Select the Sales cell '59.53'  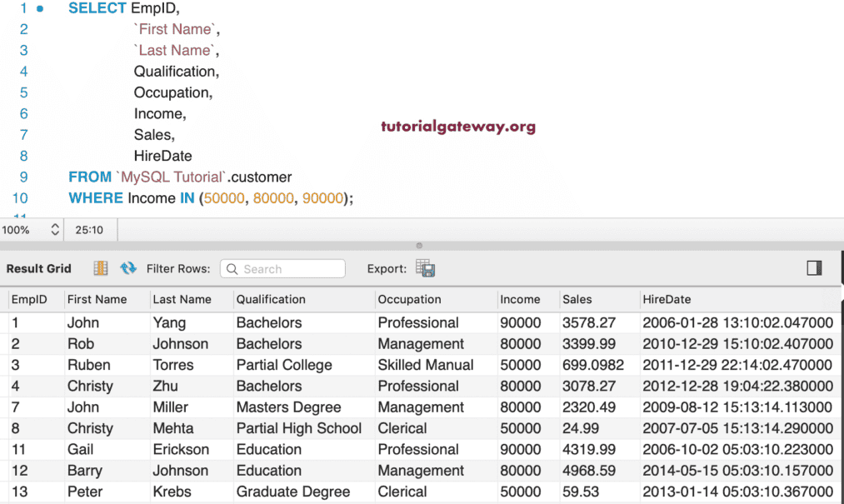tap(581, 492)
